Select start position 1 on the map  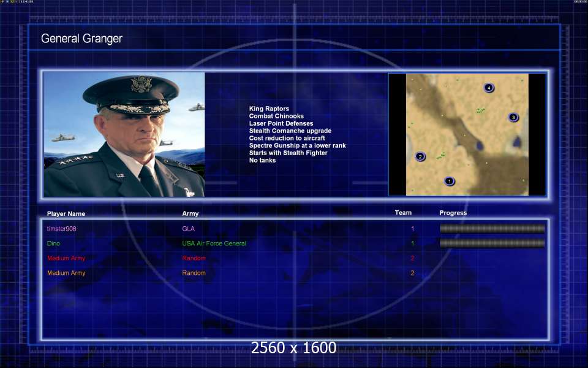(449, 182)
